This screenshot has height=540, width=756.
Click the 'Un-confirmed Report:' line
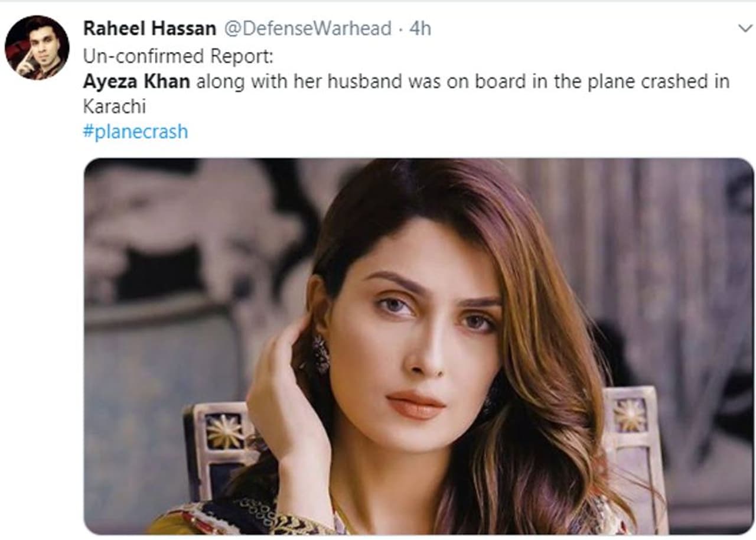(x=178, y=56)
